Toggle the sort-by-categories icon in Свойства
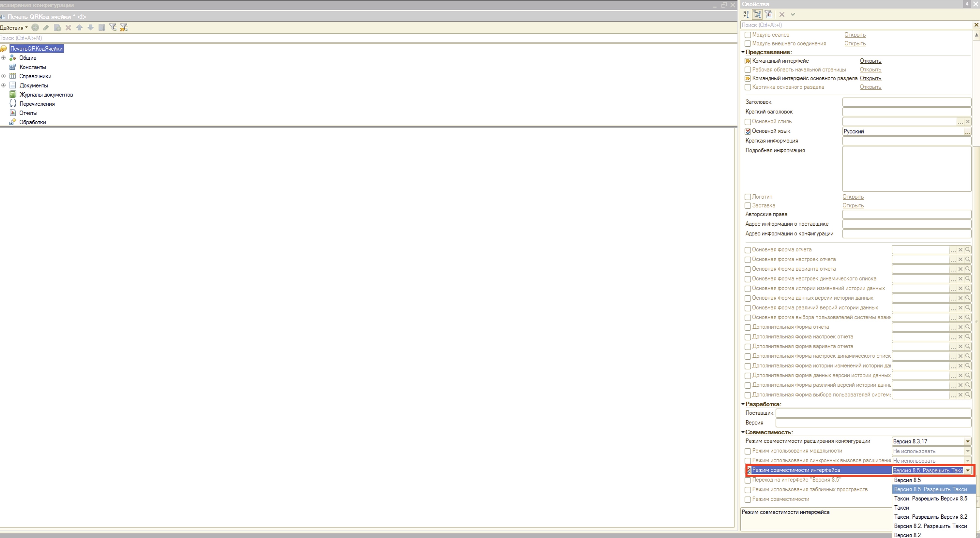The width and height of the screenshot is (980, 538). (757, 15)
